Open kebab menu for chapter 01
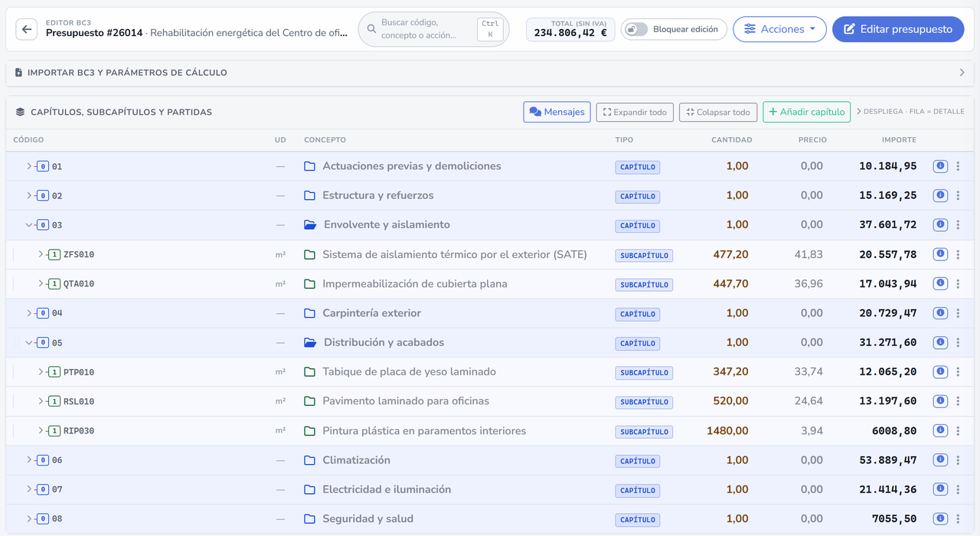The image size is (980, 536). (958, 166)
